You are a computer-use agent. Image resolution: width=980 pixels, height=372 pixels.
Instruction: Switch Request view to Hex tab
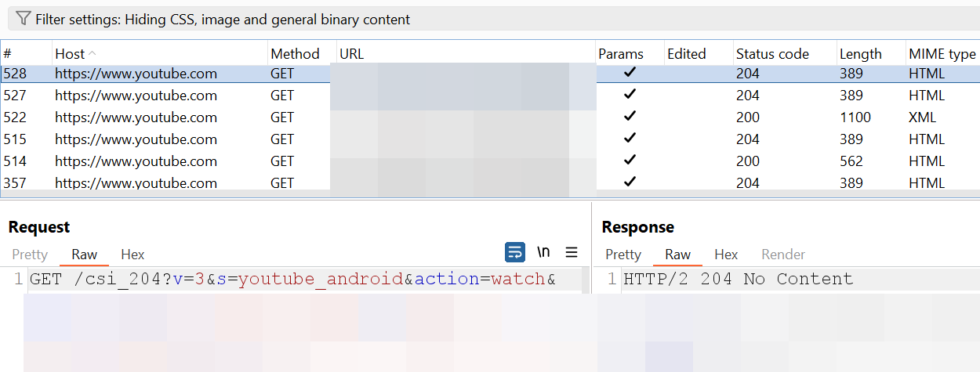[x=132, y=255]
